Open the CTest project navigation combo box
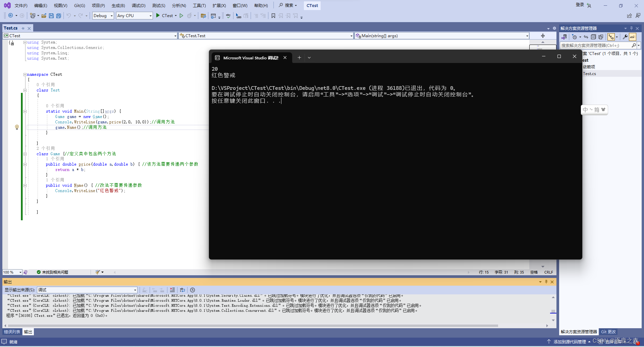Image resolution: width=644 pixels, height=347 pixels. (90, 36)
